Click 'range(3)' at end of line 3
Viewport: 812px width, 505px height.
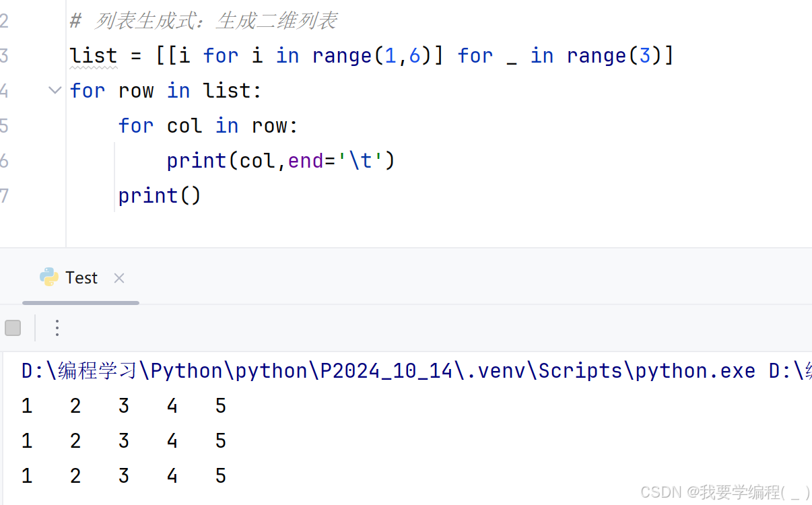(x=615, y=55)
